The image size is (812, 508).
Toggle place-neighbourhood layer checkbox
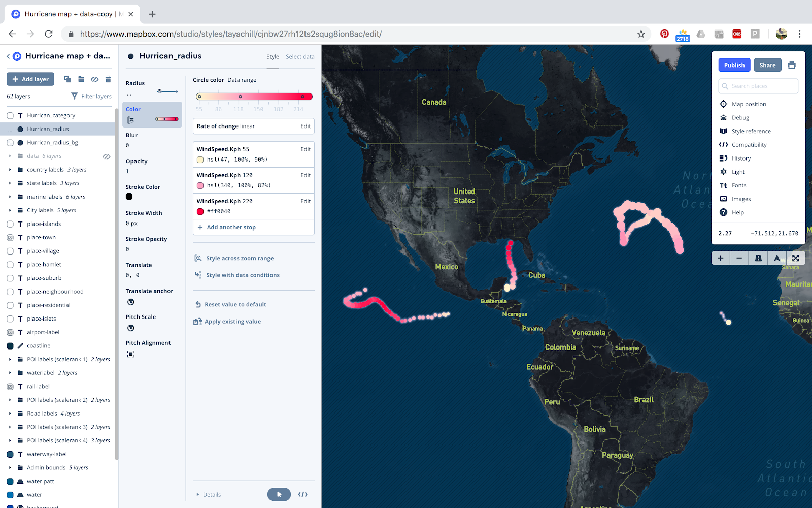pyautogui.click(x=10, y=292)
